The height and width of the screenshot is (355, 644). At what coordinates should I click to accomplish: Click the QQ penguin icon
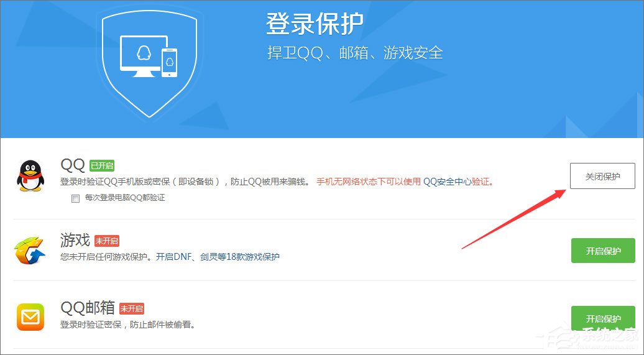30,176
